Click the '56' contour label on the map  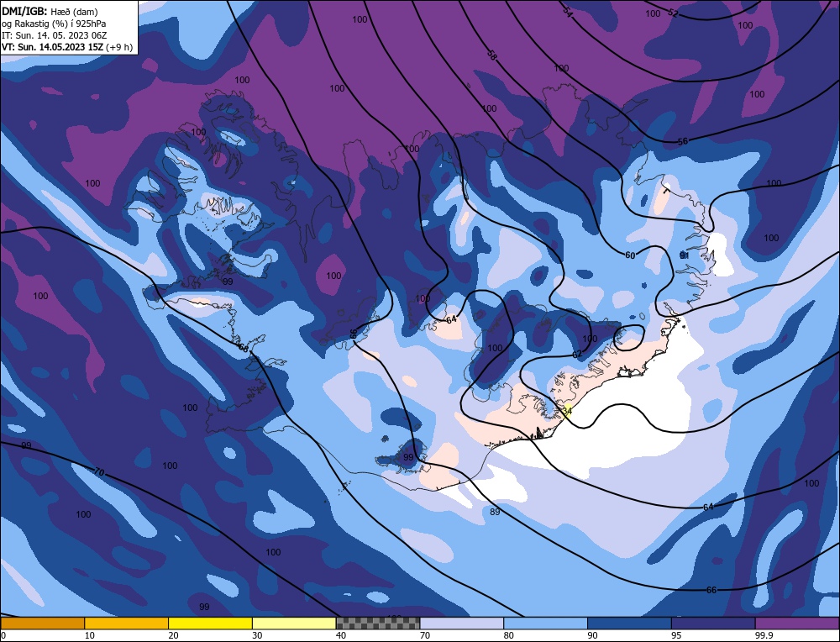pyautogui.click(x=682, y=141)
